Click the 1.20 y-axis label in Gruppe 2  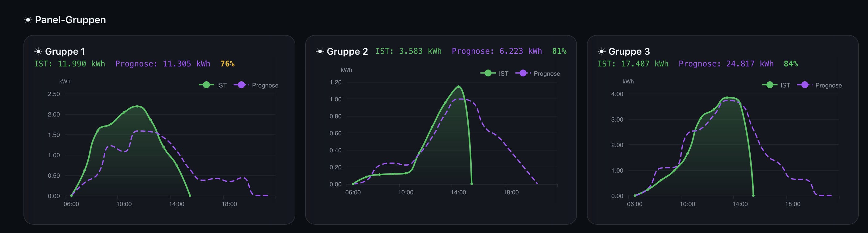click(x=335, y=82)
